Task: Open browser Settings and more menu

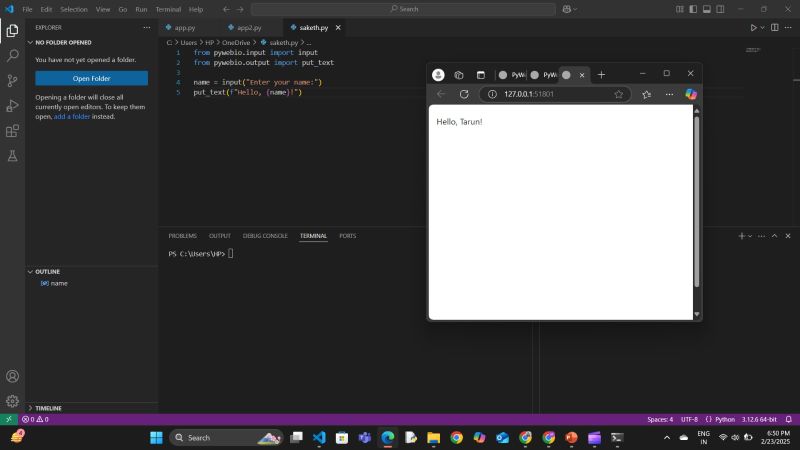Action: click(x=669, y=94)
